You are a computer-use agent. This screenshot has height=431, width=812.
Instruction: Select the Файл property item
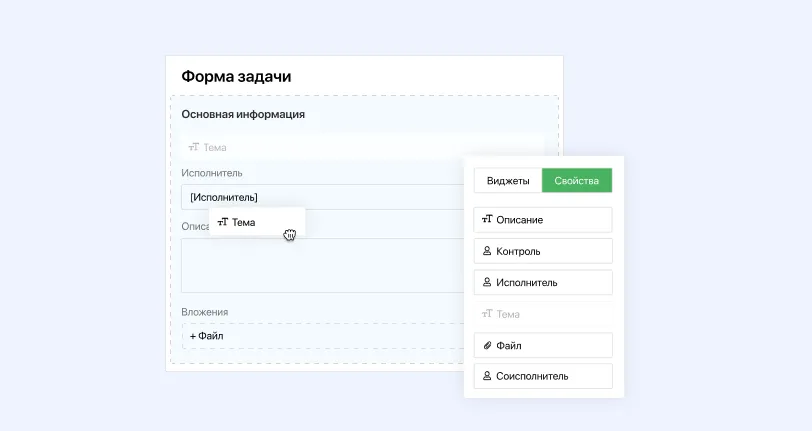click(543, 346)
